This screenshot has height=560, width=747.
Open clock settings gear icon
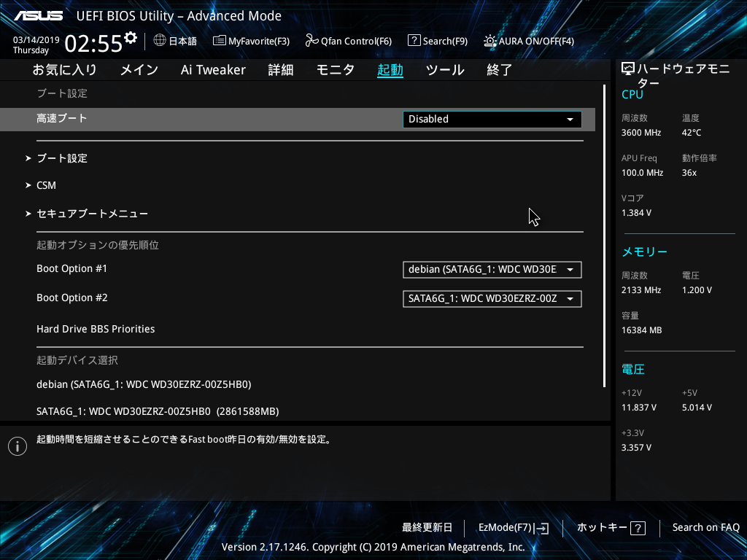click(131, 38)
